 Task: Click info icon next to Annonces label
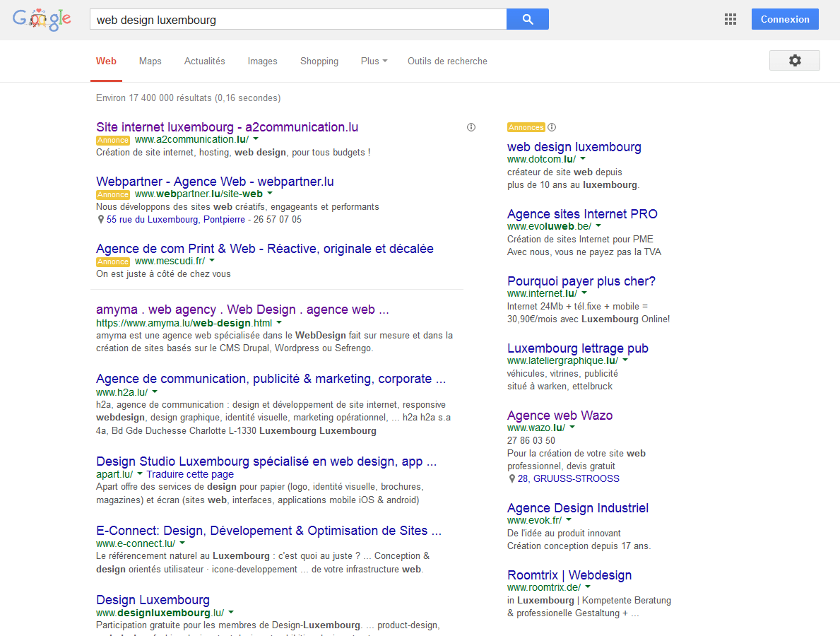tap(552, 127)
